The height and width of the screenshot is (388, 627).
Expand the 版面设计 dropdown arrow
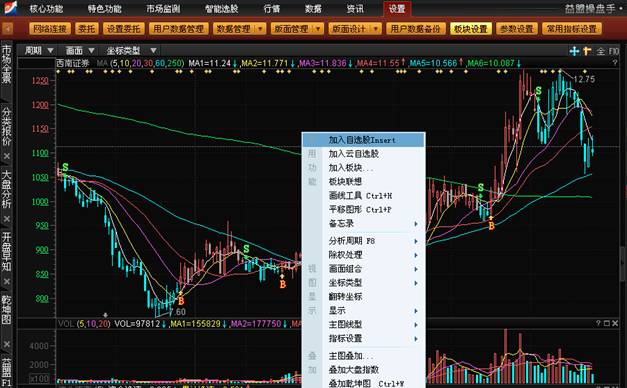[376, 29]
